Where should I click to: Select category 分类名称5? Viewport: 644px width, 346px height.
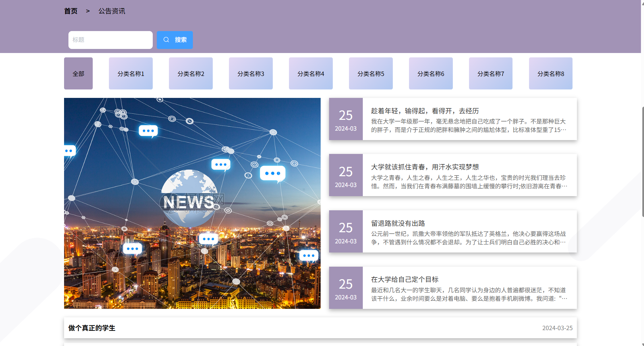[371, 73]
